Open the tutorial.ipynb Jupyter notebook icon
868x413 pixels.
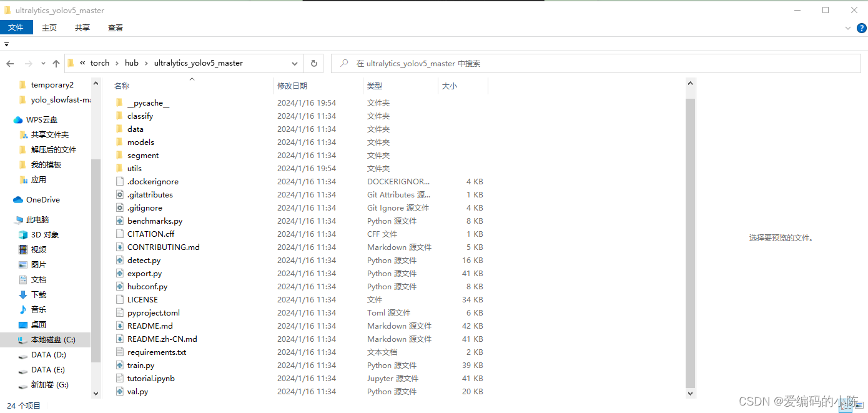pos(120,378)
